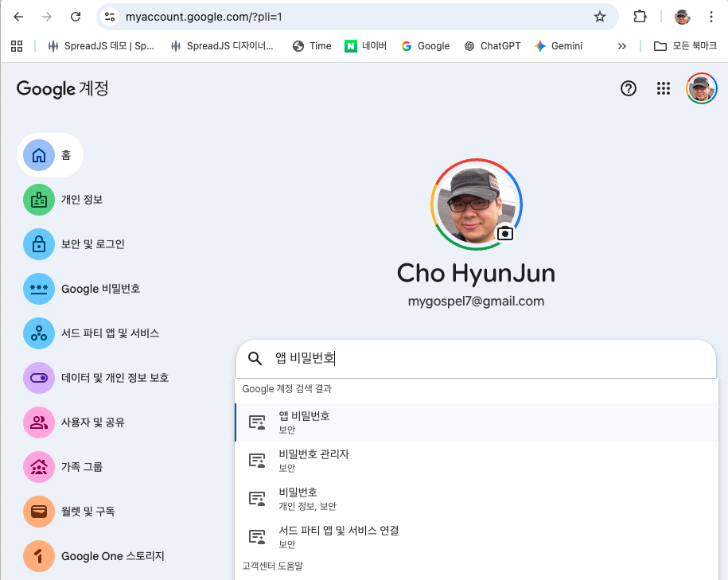Open 가족 그룹 section
728x580 pixels.
click(x=63, y=467)
